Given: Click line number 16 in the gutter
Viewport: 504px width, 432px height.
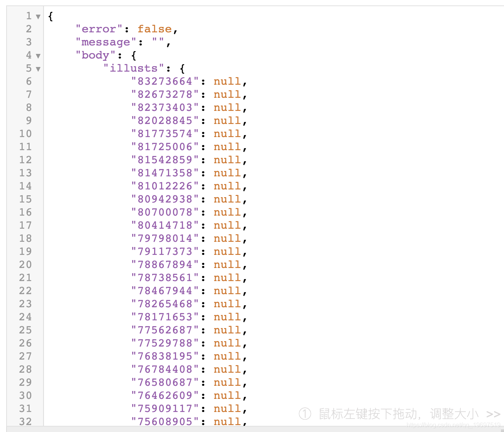Looking at the screenshot, I should [x=25, y=212].
